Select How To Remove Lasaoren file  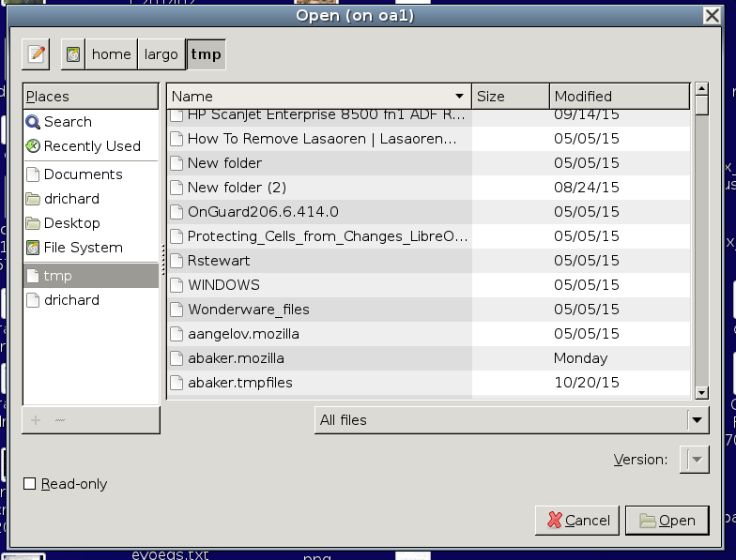tap(429, 139)
